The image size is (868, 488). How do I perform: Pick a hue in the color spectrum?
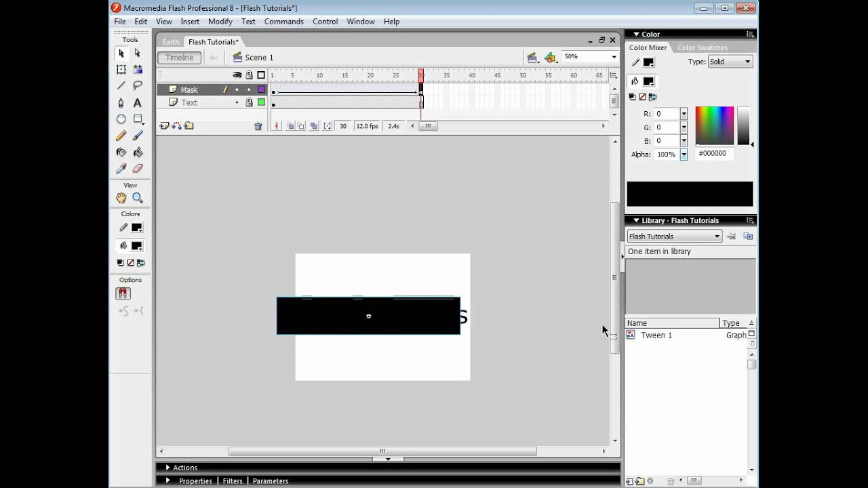click(715, 125)
